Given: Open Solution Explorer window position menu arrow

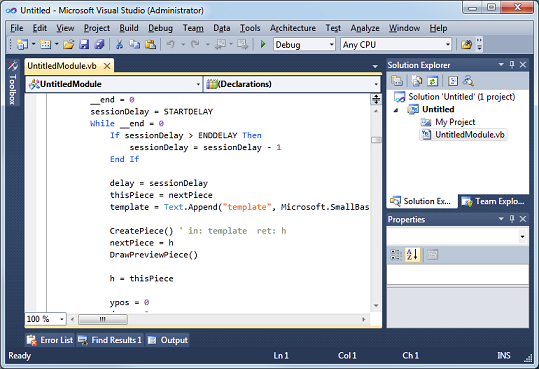Looking at the screenshot, I should click(501, 65).
